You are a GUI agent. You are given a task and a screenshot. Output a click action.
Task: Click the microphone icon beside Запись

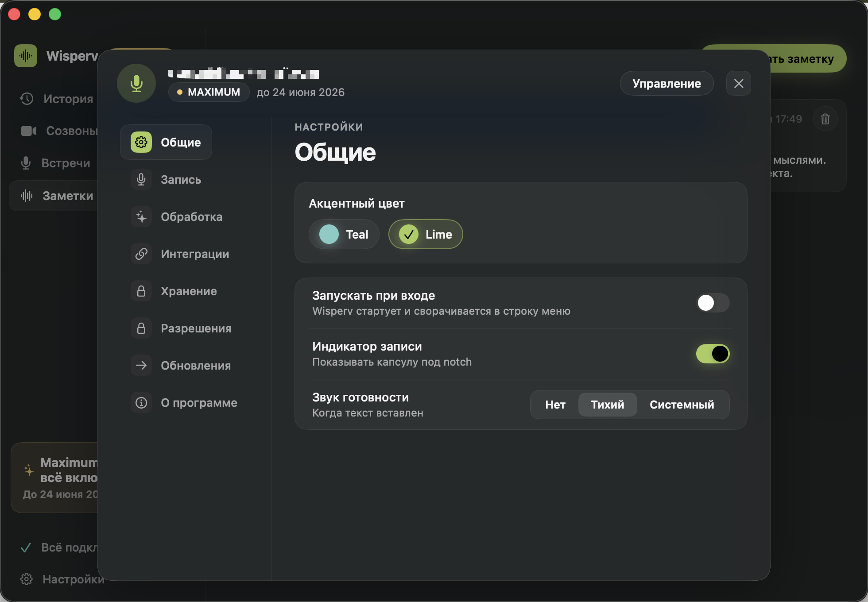tap(141, 179)
